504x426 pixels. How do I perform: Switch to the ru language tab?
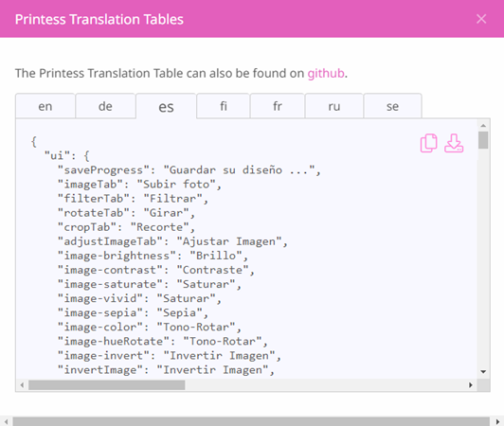(334, 106)
